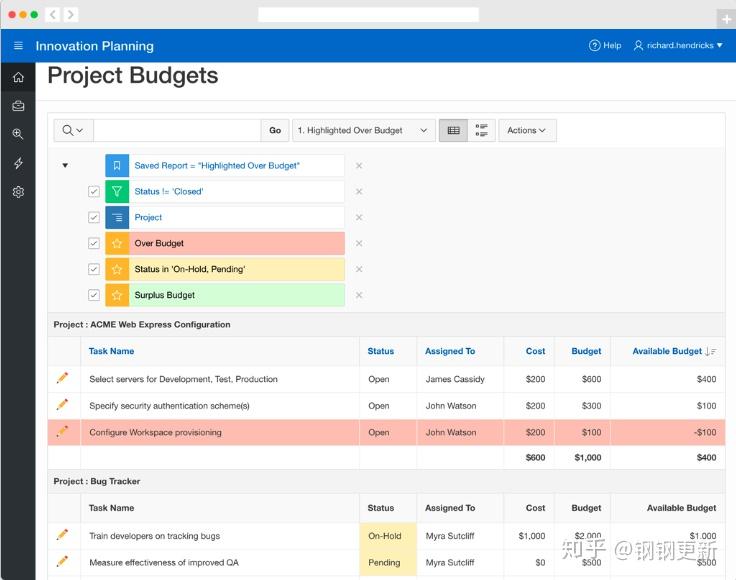Switch to the detail list view icon

(482, 130)
